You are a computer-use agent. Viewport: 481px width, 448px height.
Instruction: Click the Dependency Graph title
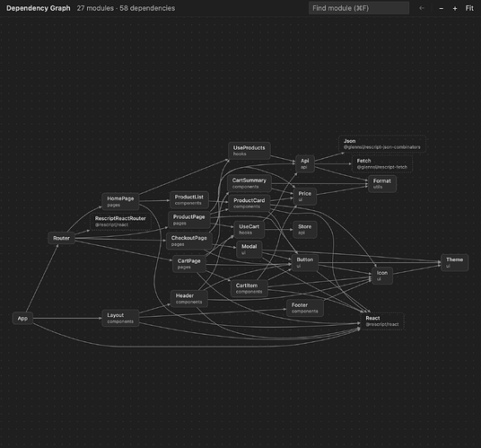(x=39, y=8)
